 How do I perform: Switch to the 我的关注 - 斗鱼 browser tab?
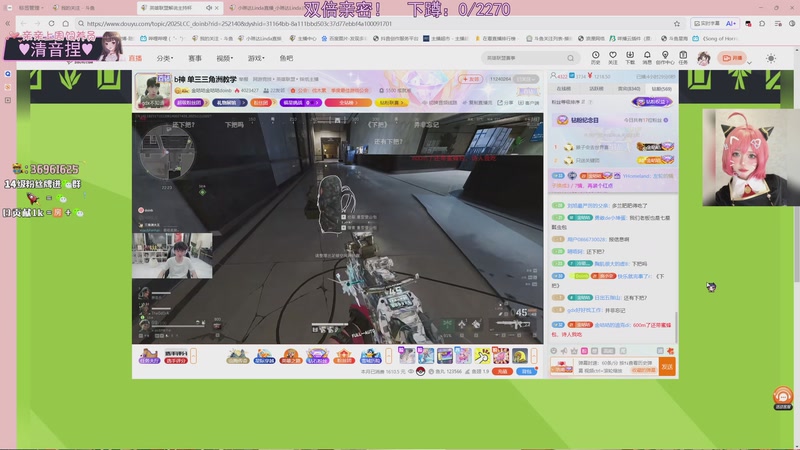point(73,8)
